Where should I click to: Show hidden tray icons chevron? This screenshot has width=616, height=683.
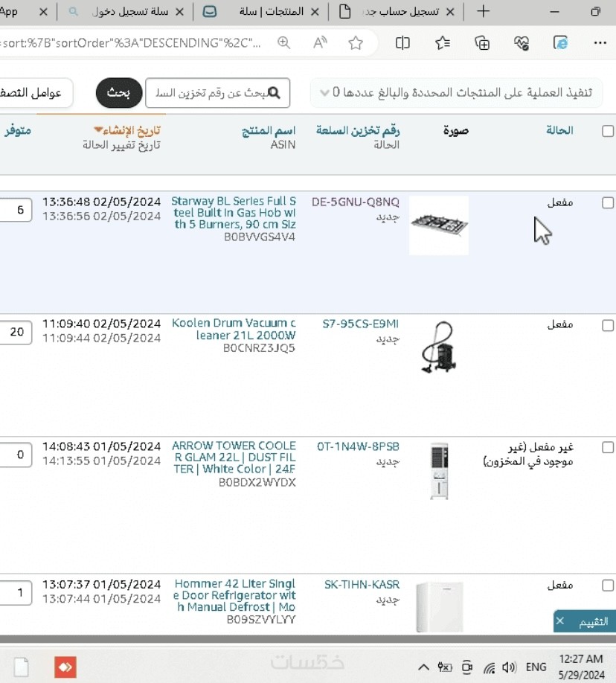423,667
